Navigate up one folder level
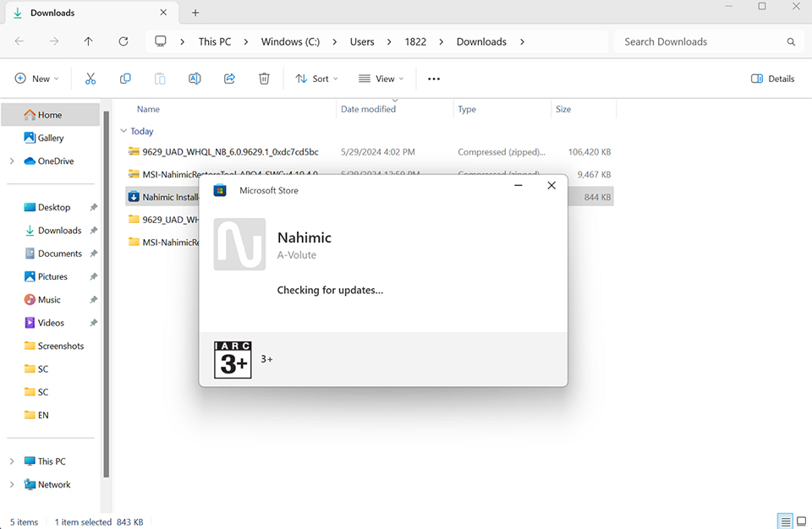This screenshot has width=812, height=529. click(x=89, y=41)
